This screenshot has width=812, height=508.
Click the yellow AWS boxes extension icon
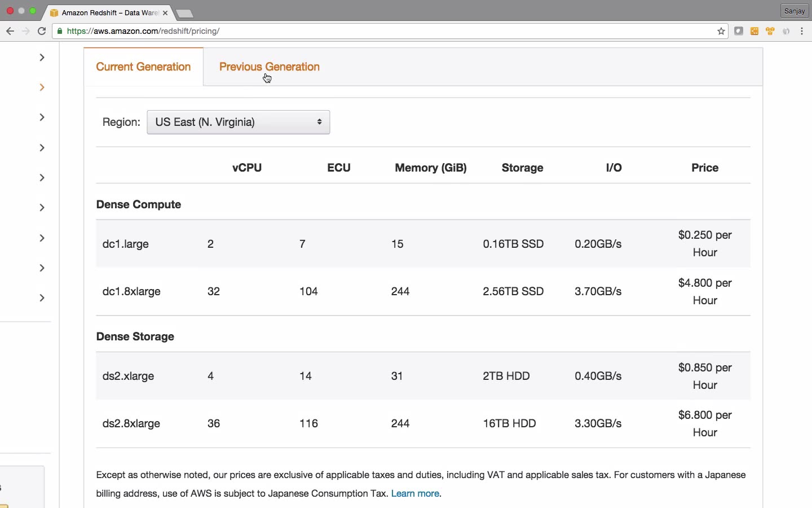(771, 32)
